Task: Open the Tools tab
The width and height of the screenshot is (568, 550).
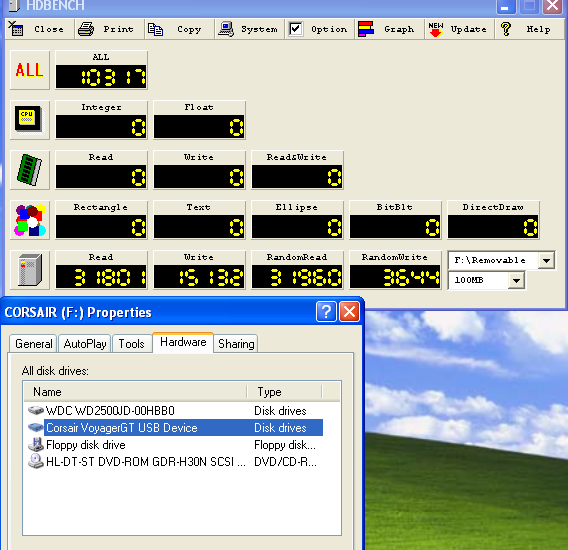Action: [x=131, y=343]
